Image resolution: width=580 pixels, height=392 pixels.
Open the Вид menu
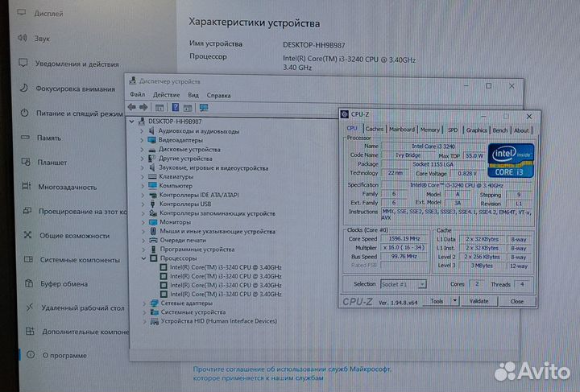click(193, 95)
